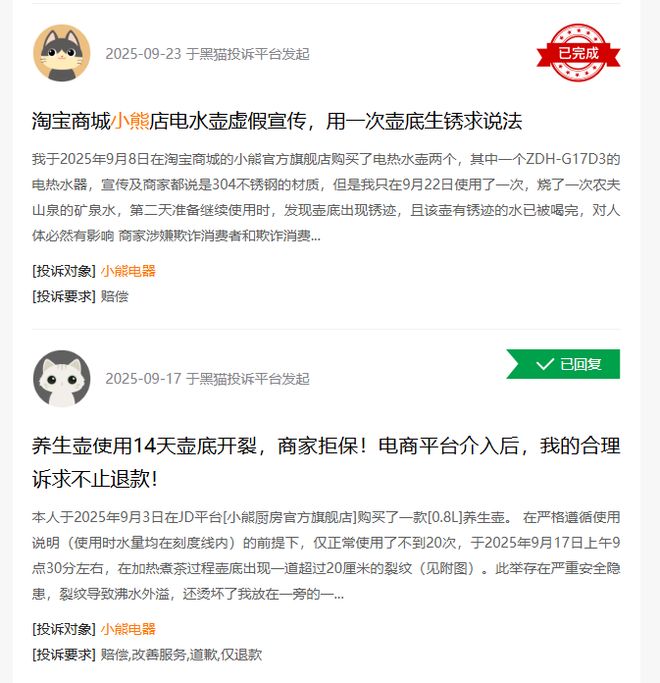
Task: Click the 2025-09-23 post date text
Action: click(143, 54)
